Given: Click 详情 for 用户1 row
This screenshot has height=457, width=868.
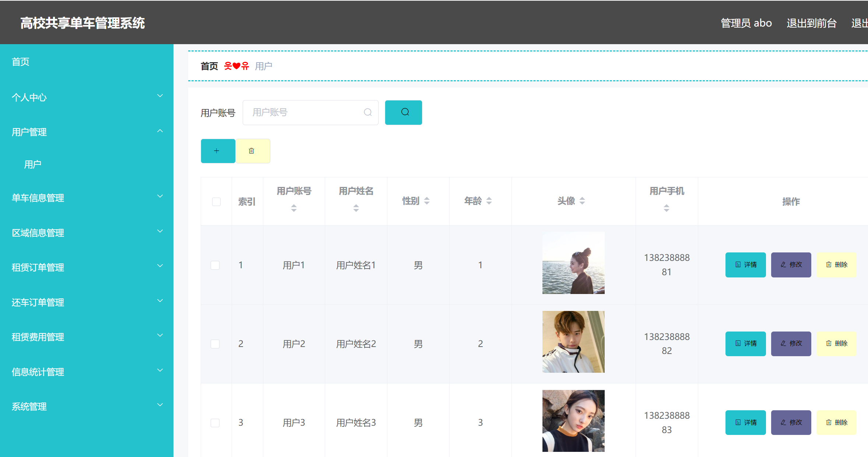Looking at the screenshot, I should [x=745, y=265].
